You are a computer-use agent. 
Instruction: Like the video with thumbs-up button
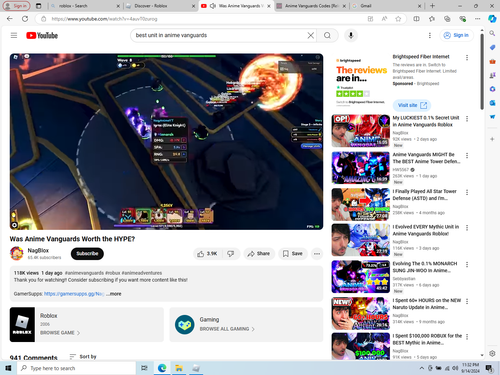(x=207, y=254)
